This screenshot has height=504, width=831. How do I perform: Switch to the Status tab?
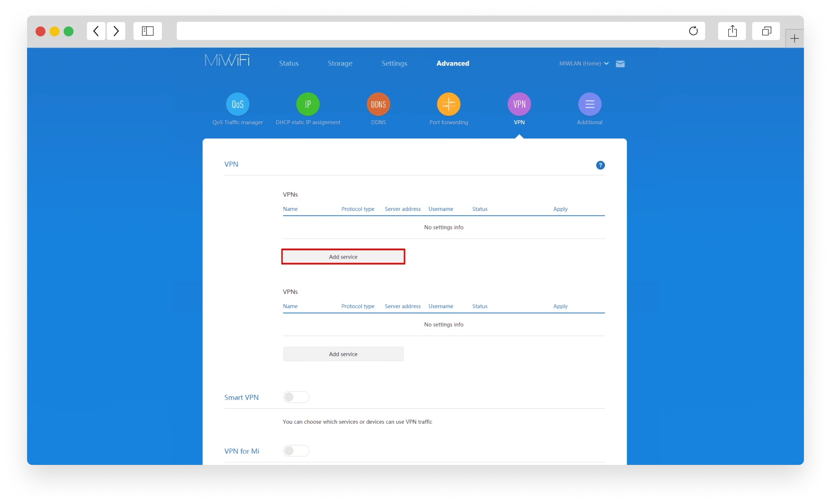pos(289,63)
